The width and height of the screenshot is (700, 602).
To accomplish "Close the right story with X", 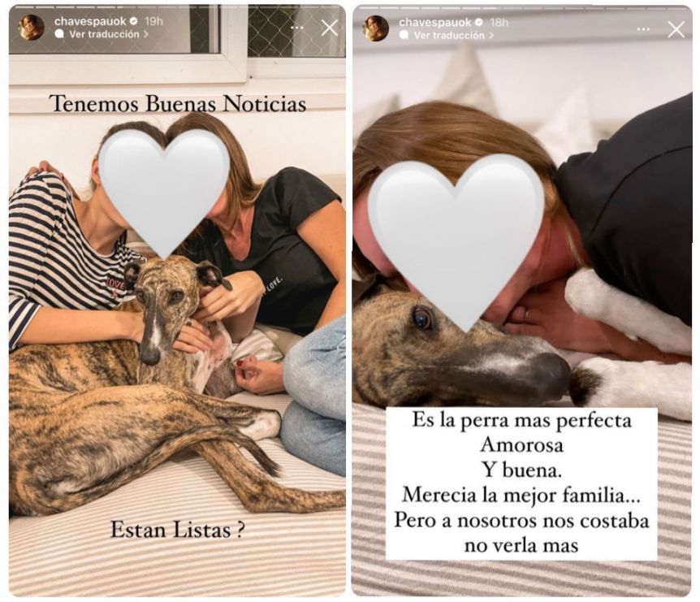I will click(x=676, y=29).
